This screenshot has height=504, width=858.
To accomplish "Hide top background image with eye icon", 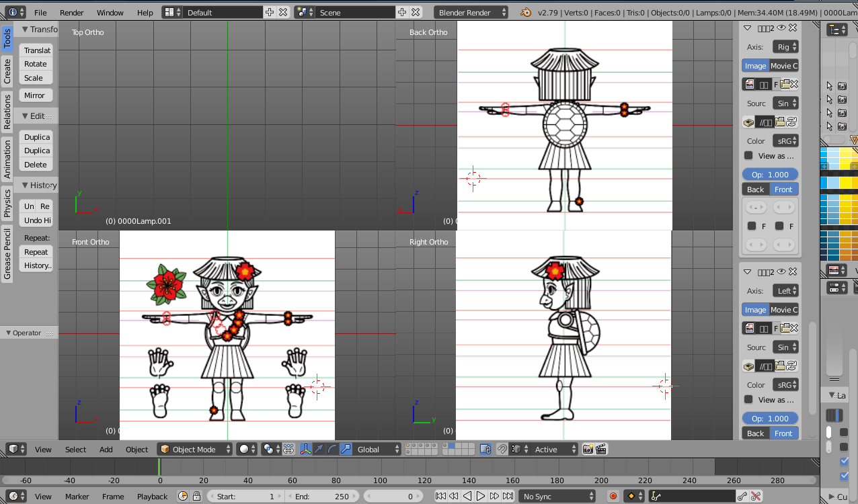I will coord(781,28).
